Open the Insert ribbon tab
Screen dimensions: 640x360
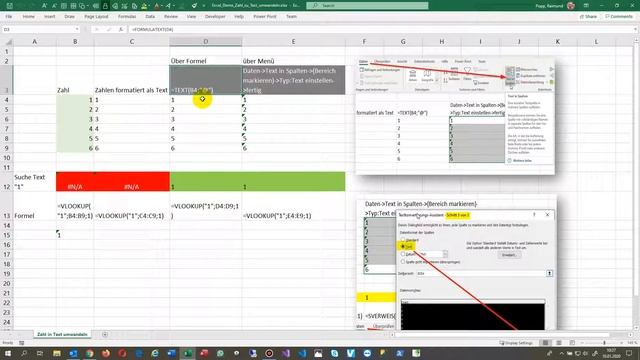[49, 17]
